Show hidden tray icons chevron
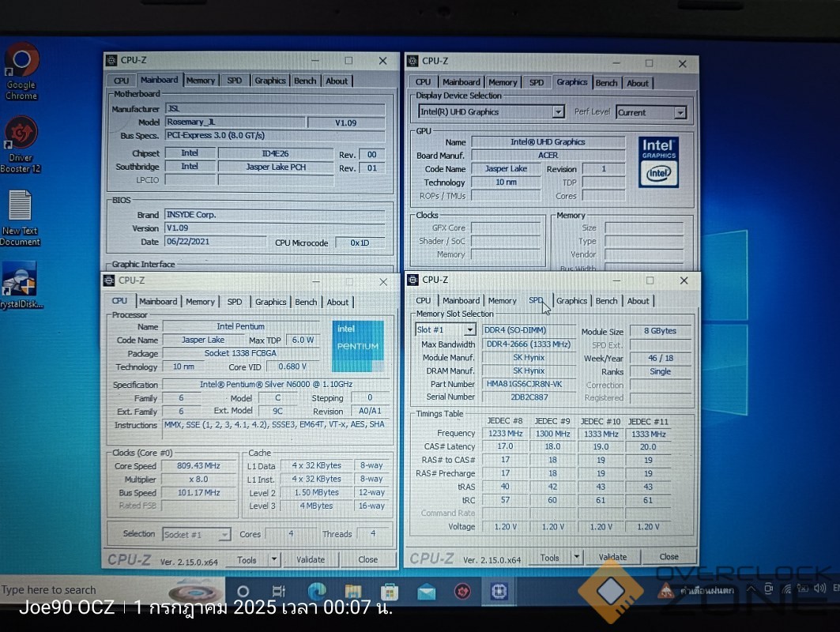 [751, 589]
